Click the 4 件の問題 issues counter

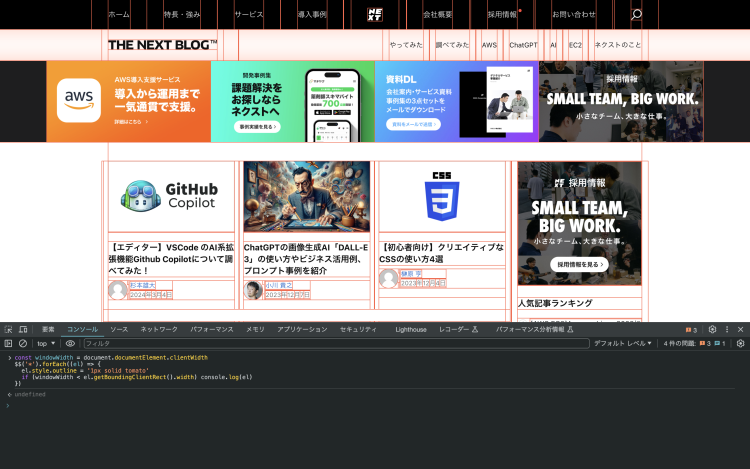pyautogui.click(x=695, y=343)
